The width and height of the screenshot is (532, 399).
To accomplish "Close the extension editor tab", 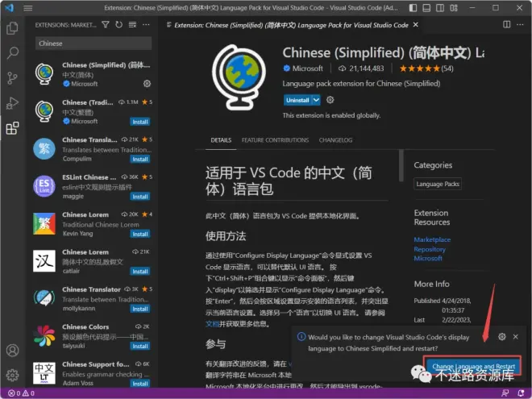I will coord(416,25).
